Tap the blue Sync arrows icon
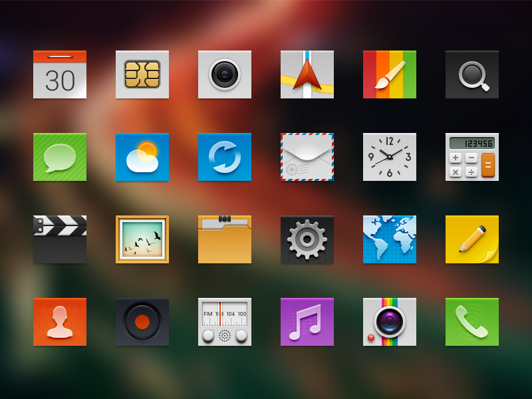The image size is (532, 399). (225, 157)
